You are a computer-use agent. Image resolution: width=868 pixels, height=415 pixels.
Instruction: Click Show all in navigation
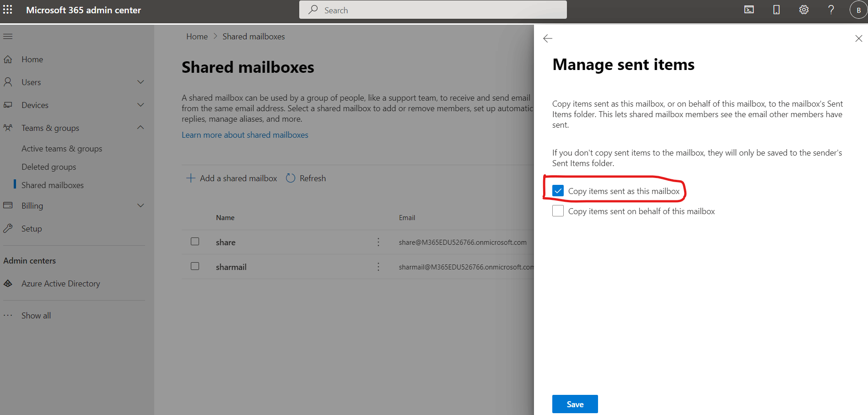(36, 316)
